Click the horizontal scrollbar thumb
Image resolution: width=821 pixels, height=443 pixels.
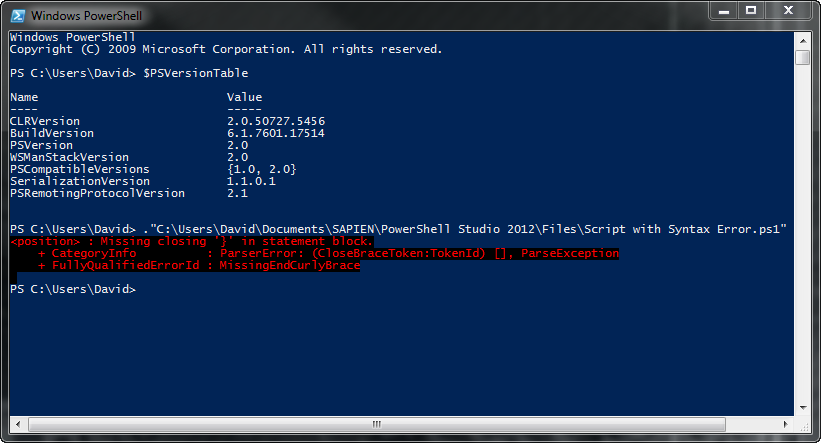[x=377, y=424]
